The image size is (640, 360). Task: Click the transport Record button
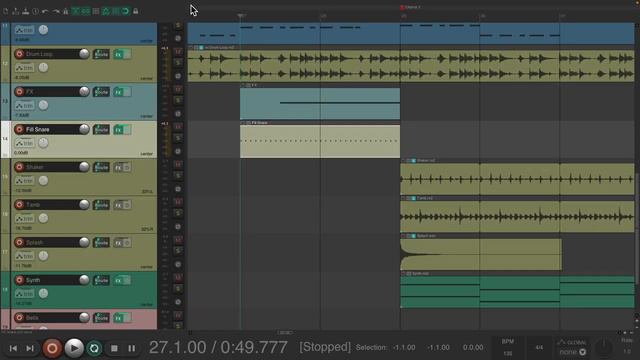52,348
